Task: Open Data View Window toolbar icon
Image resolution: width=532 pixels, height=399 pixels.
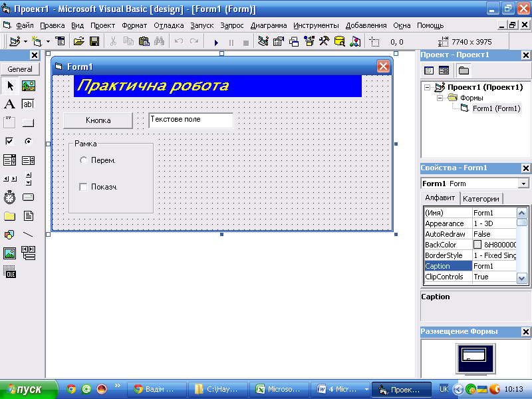Action: 339,42
